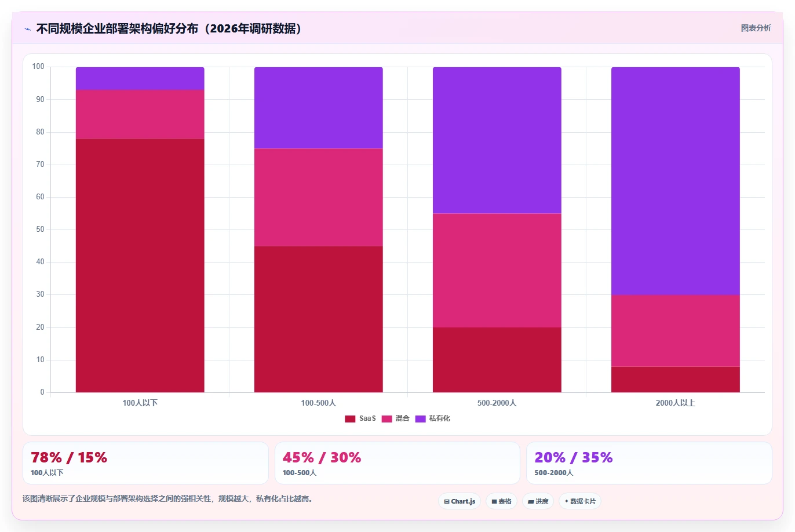This screenshot has height=532, width=795.
Task: Click the chart title text
Action: point(169,28)
